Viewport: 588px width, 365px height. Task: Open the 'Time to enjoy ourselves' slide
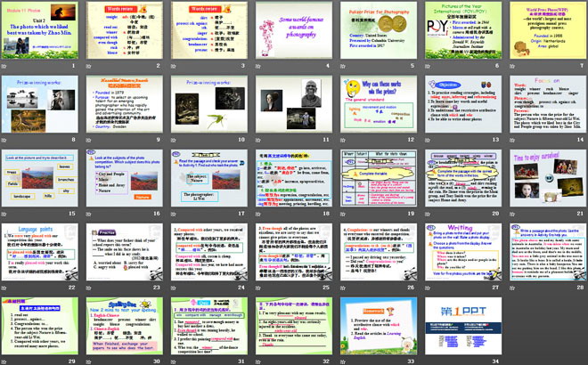542,178
